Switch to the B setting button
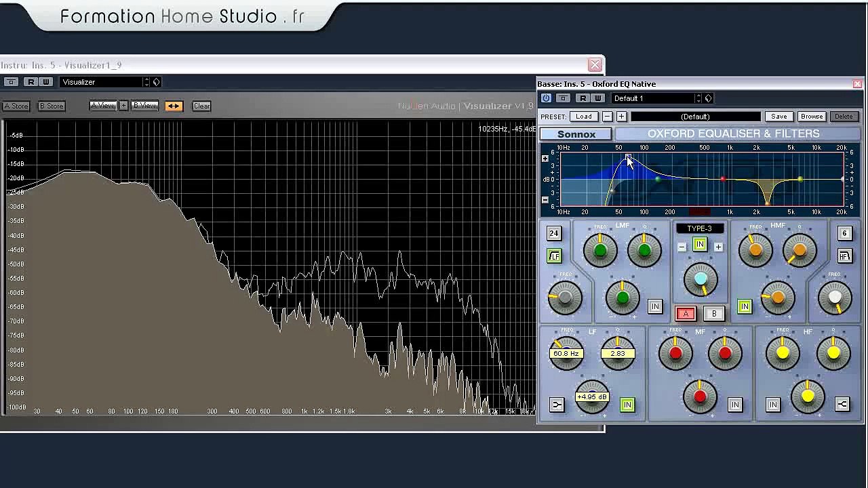868x488 pixels. (x=714, y=314)
